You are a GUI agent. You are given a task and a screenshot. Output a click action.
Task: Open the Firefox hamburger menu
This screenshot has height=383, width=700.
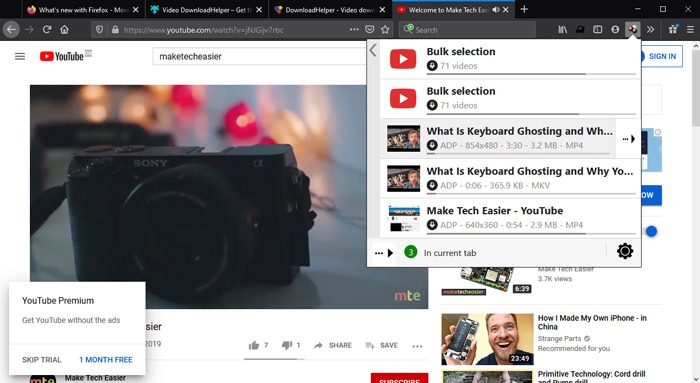point(690,29)
